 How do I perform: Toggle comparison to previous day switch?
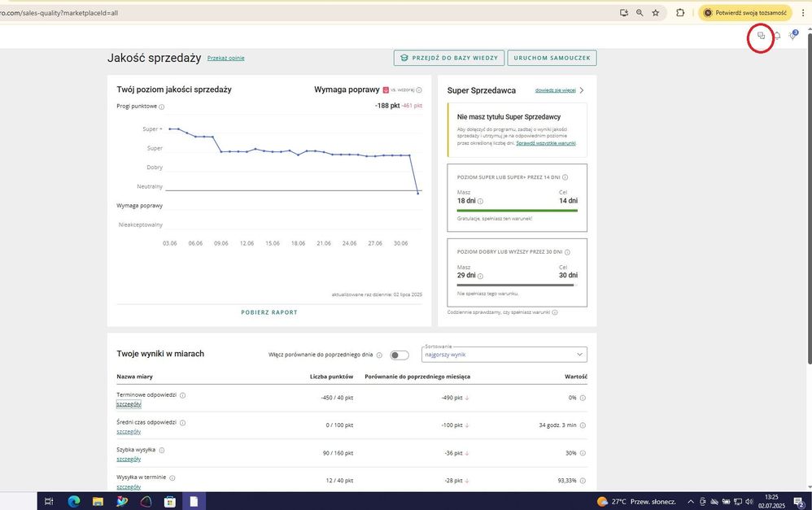pos(399,355)
